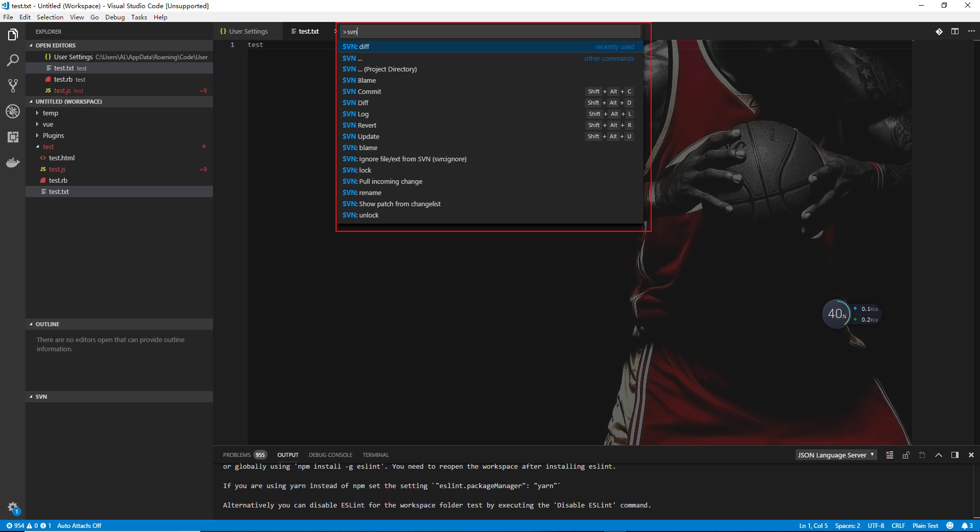Select the OUTPUT panel tab
The height and width of the screenshot is (532, 980).
pos(288,455)
